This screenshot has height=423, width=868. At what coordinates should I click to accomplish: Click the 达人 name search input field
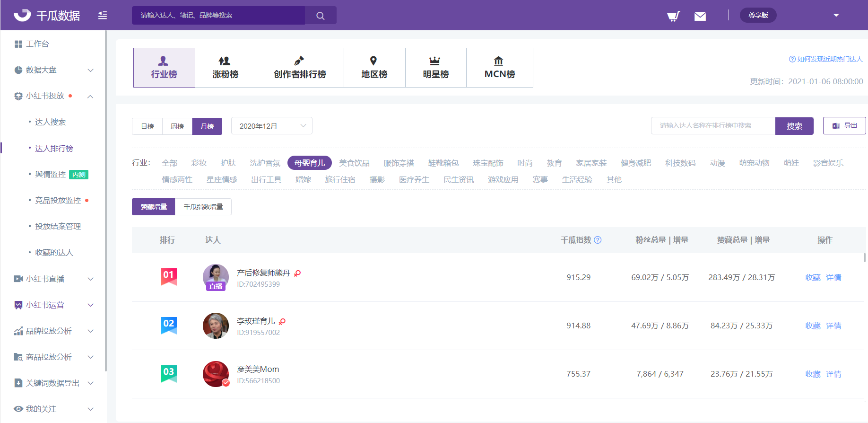pyautogui.click(x=713, y=126)
